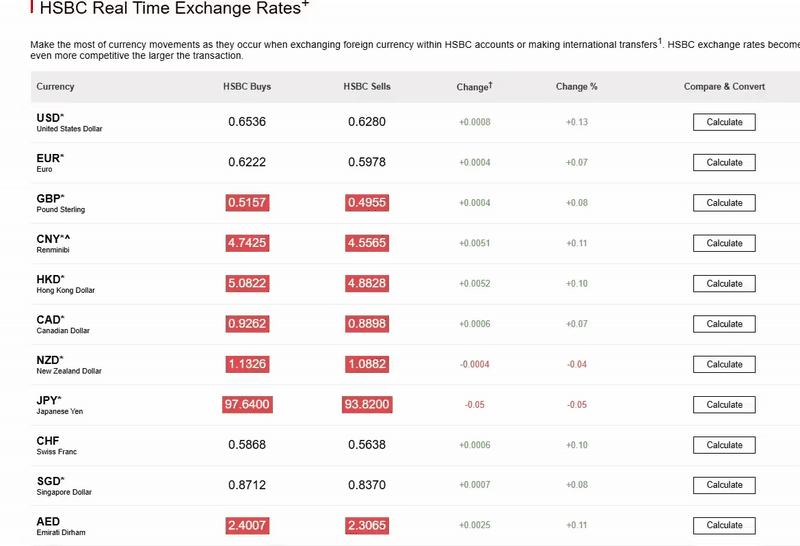The height and width of the screenshot is (546, 800).
Task: Click the Calculate button for USD
Action: pos(724,122)
